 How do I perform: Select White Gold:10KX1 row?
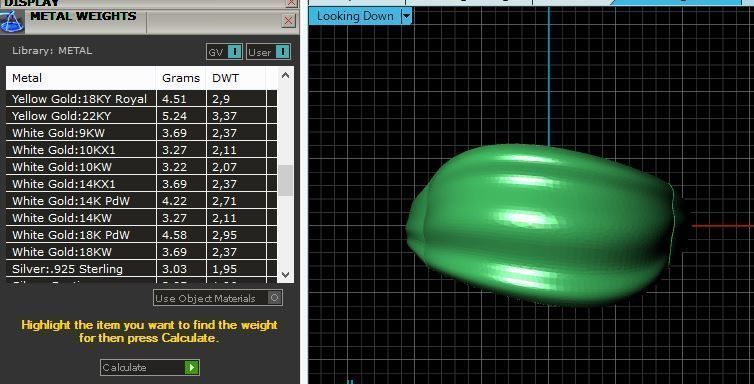tap(141, 150)
